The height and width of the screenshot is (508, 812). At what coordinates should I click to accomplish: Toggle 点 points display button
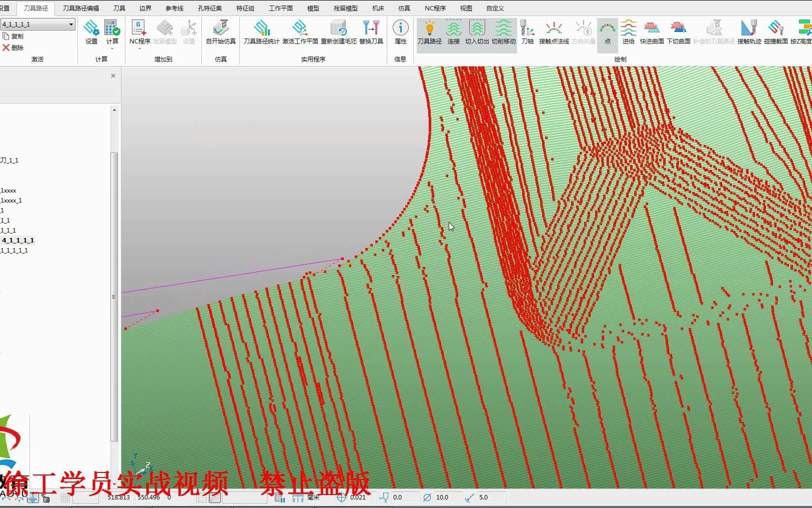[x=608, y=31]
